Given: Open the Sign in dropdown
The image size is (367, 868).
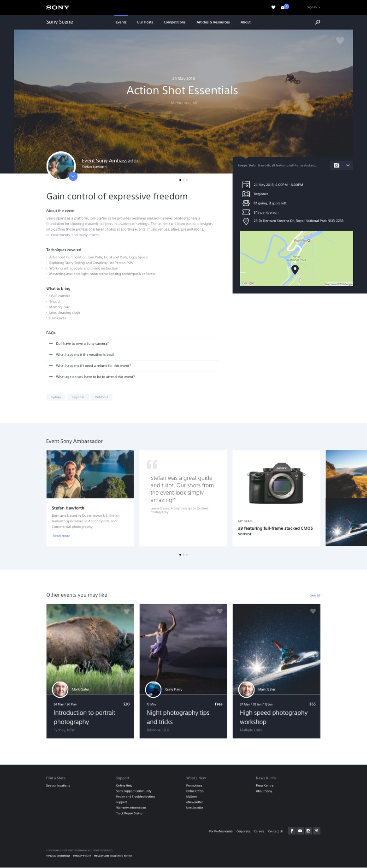Looking at the screenshot, I should click(313, 7).
